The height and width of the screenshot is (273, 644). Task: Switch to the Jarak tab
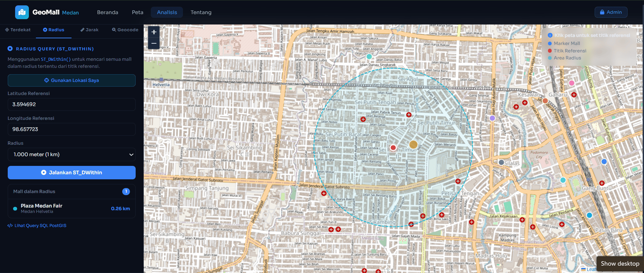89,30
